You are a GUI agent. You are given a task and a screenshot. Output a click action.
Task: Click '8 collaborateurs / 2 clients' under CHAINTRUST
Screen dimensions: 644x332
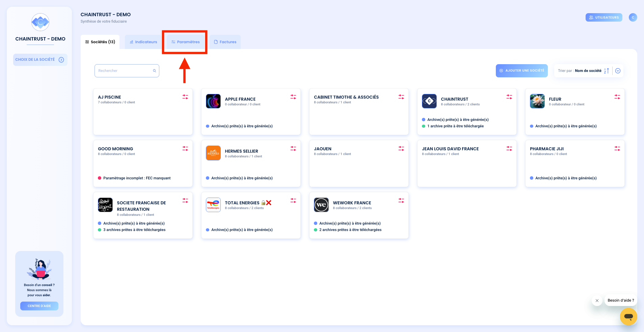point(460,104)
